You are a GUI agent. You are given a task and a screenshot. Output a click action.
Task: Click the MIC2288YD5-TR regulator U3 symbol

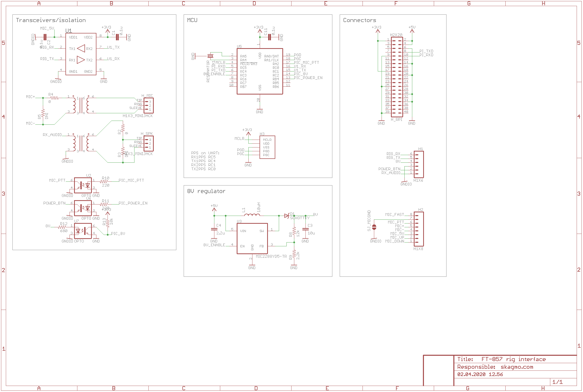pos(252,238)
